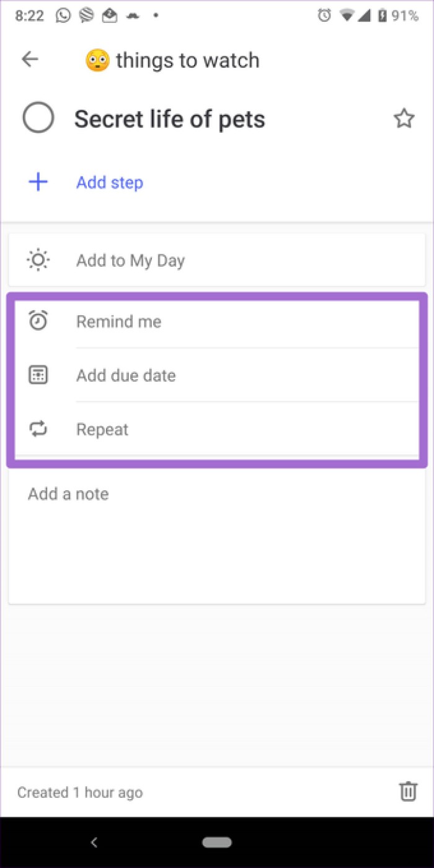Tap the calendar icon for due date

(37, 375)
